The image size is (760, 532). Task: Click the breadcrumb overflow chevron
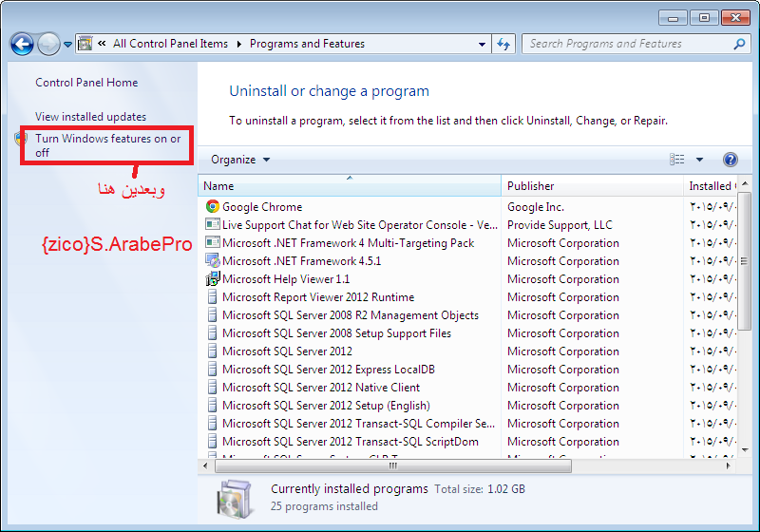102,44
